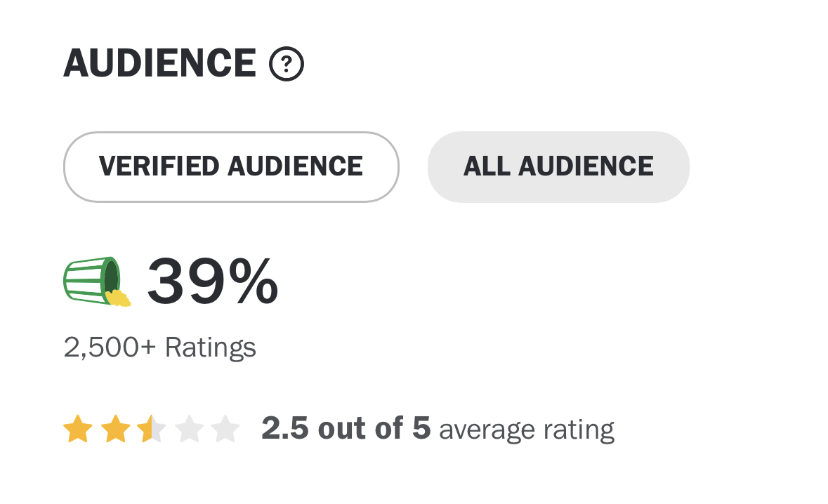Screen dimensions: 828x504
Task: Click the "average rating" label
Action: pos(527,430)
